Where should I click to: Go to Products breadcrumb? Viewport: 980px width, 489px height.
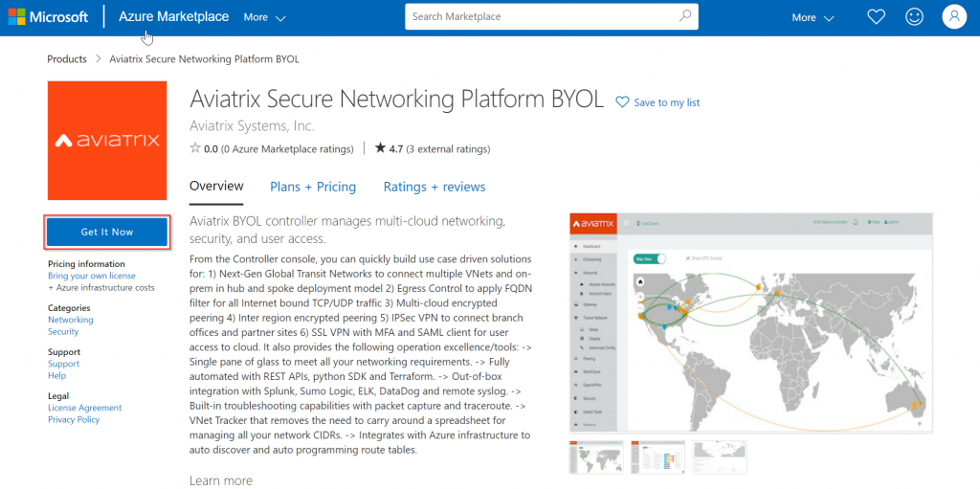[x=67, y=59]
